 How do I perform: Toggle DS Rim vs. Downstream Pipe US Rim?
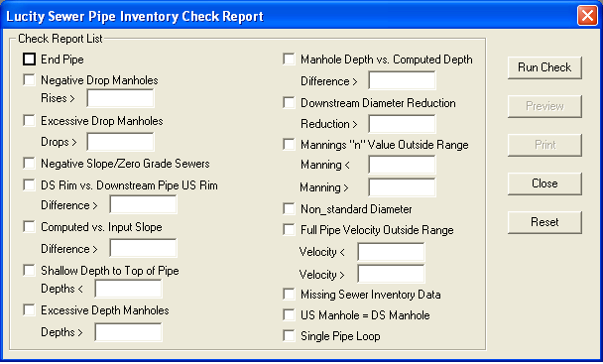(x=29, y=185)
